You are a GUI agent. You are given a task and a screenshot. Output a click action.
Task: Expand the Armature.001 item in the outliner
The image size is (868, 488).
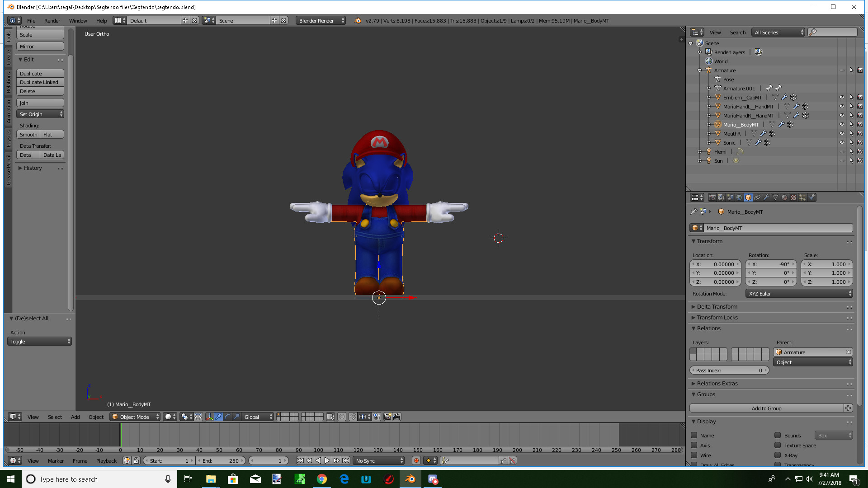708,88
